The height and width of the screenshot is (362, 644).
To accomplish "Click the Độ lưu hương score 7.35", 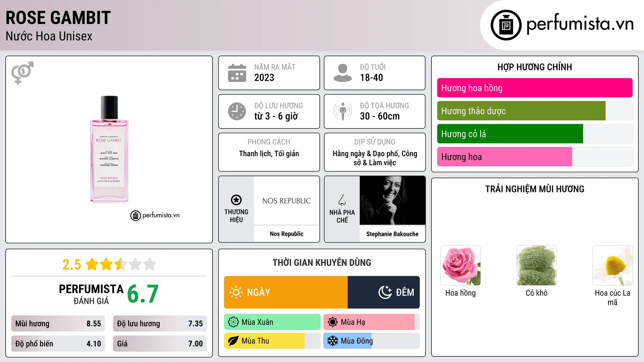I will (x=196, y=324).
